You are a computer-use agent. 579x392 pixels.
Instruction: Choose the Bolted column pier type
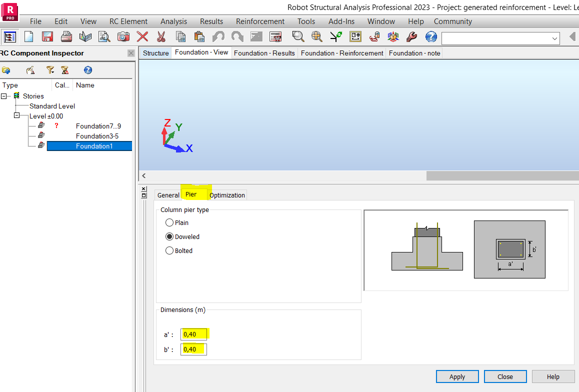[x=169, y=250]
